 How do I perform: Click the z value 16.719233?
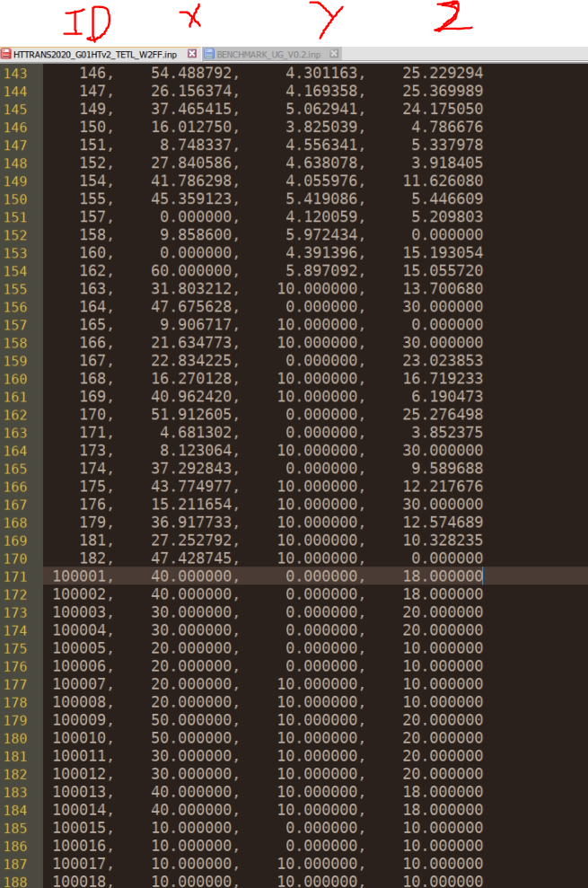pos(443,378)
